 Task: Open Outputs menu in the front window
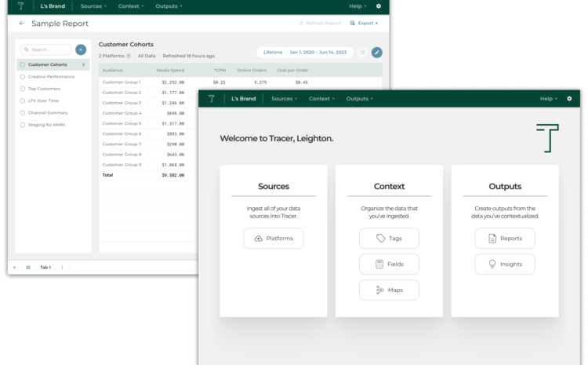(359, 98)
